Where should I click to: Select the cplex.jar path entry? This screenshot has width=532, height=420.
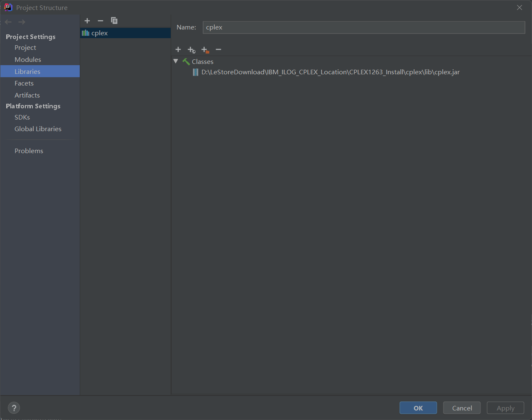coord(331,72)
